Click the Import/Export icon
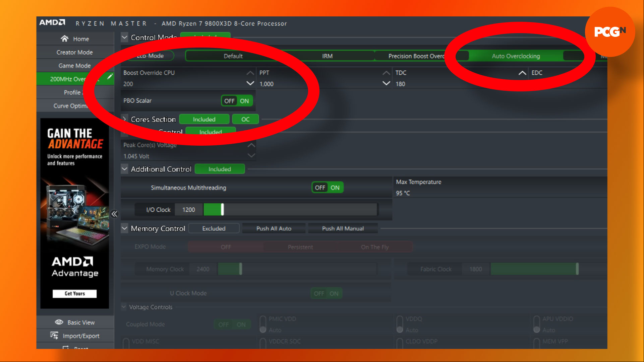Image resolution: width=644 pixels, height=362 pixels. tap(54, 336)
